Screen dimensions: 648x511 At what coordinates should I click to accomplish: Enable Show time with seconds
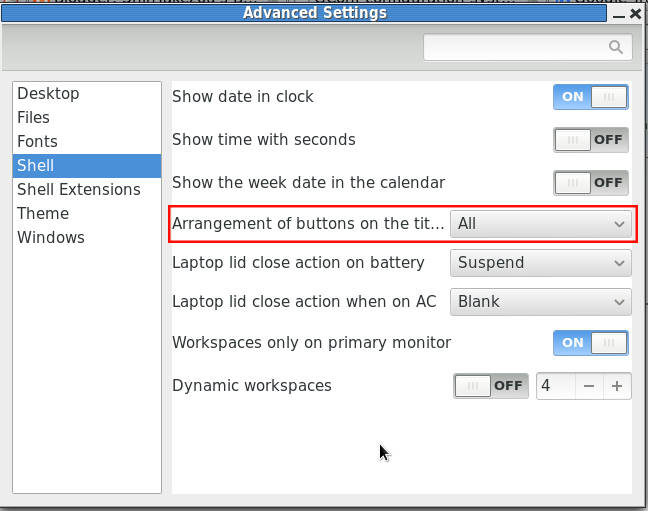[x=591, y=140]
